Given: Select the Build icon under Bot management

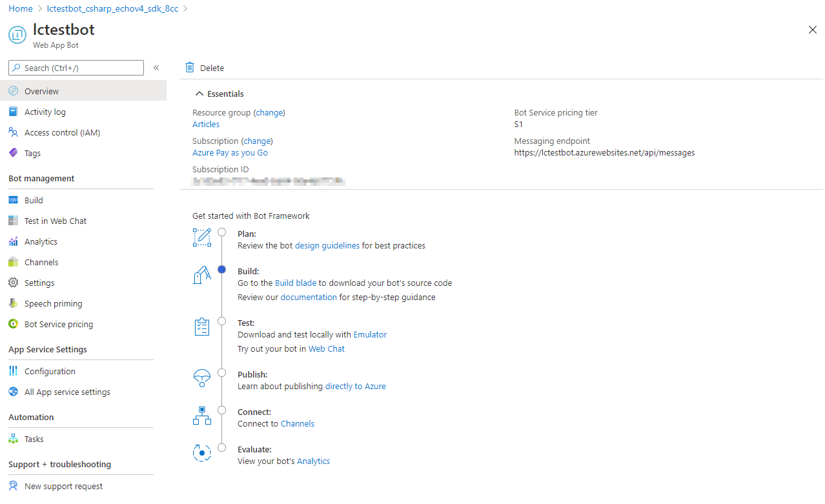Looking at the screenshot, I should pyautogui.click(x=14, y=200).
